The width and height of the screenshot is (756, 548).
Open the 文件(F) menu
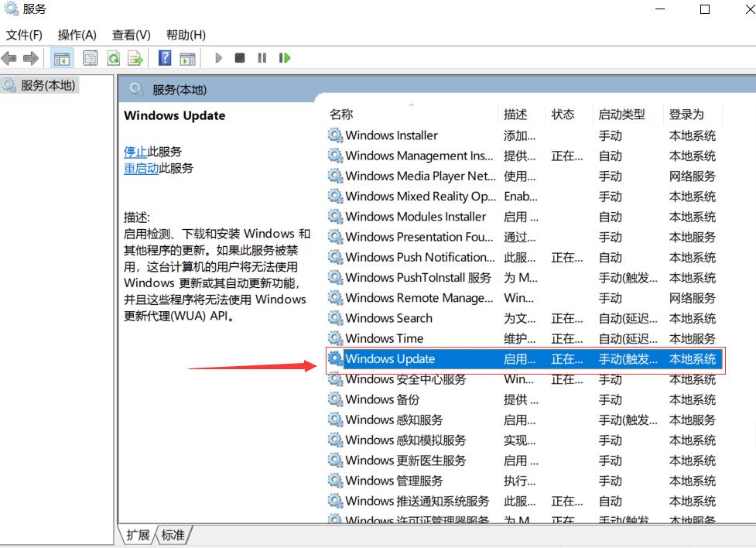click(x=24, y=35)
